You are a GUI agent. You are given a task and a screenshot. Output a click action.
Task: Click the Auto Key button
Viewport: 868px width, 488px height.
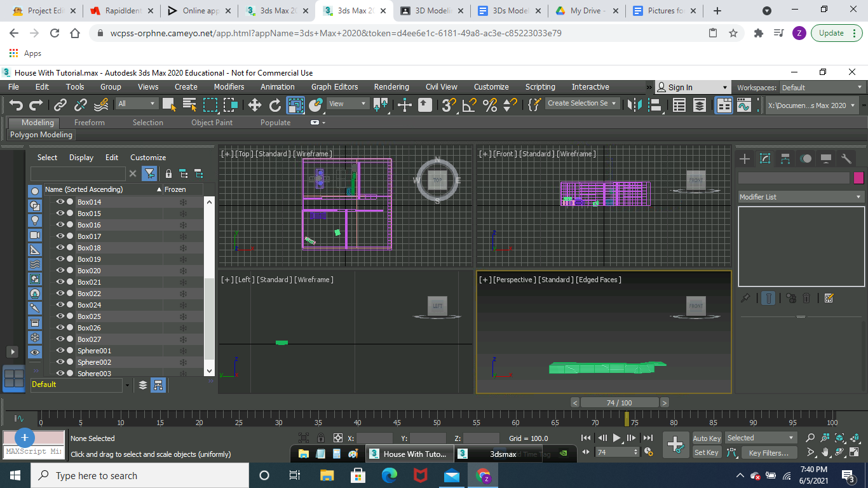coord(707,438)
